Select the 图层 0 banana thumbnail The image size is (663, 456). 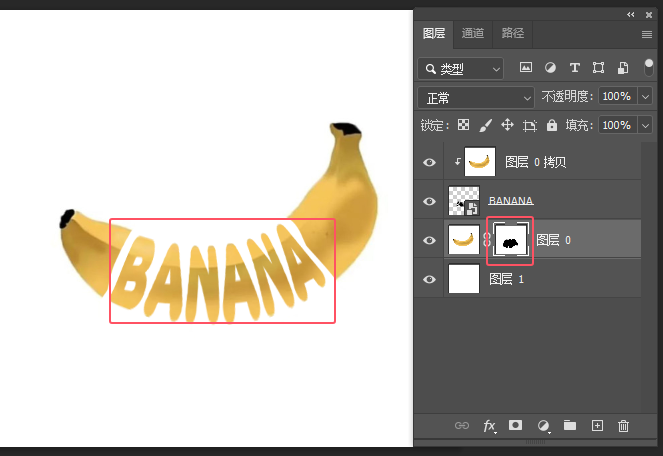click(464, 240)
